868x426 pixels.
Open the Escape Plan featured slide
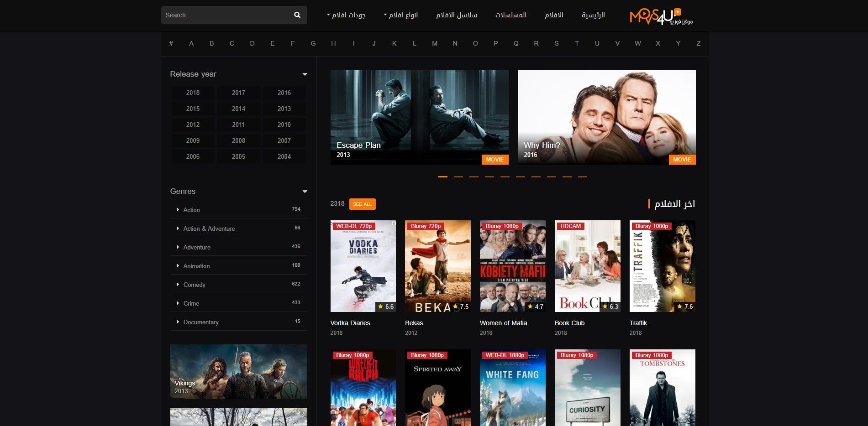point(419,117)
